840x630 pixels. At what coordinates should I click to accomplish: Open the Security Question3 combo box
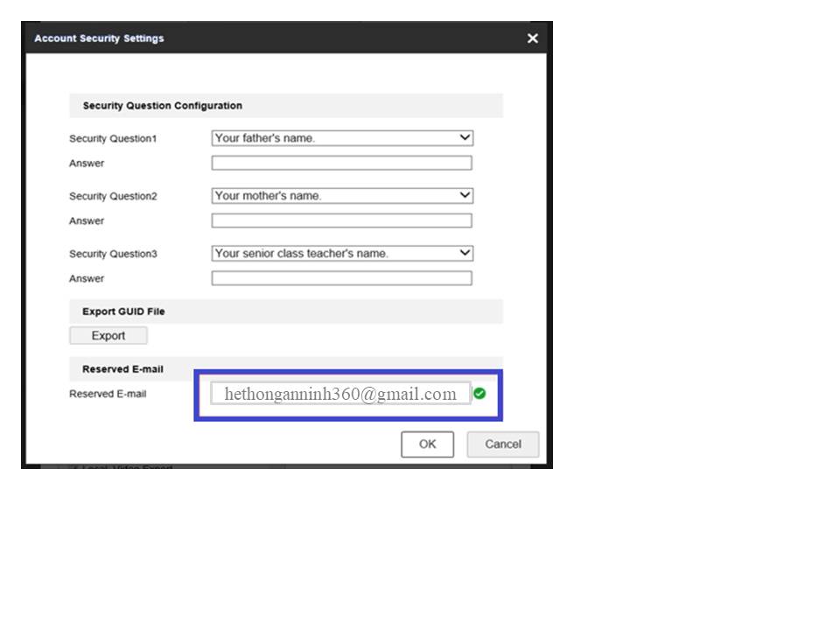pyautogui.click(x=342, y=254)
